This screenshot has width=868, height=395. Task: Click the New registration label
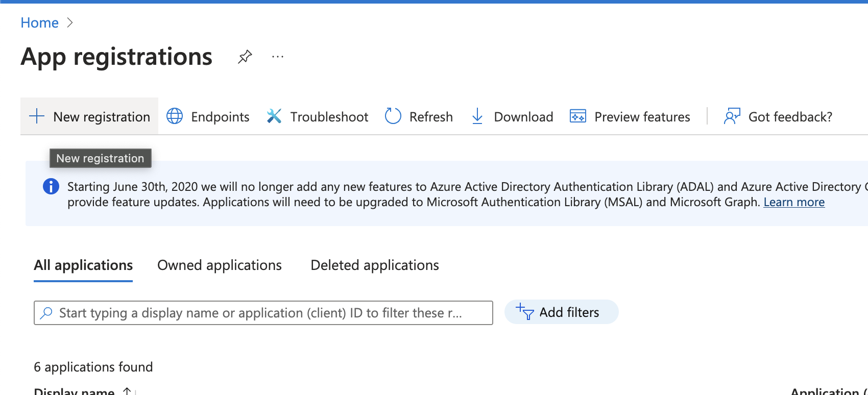coord(102,117)
